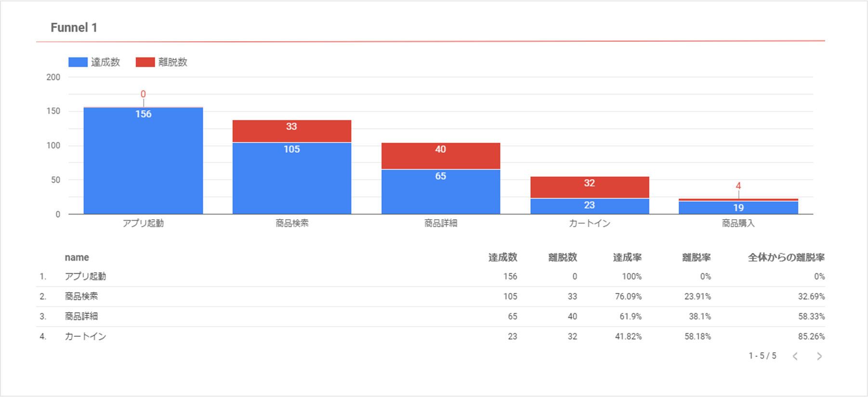
Task: Sort table by 離脱数 column header
Action: pyautogui.click(x=562, y=257)
